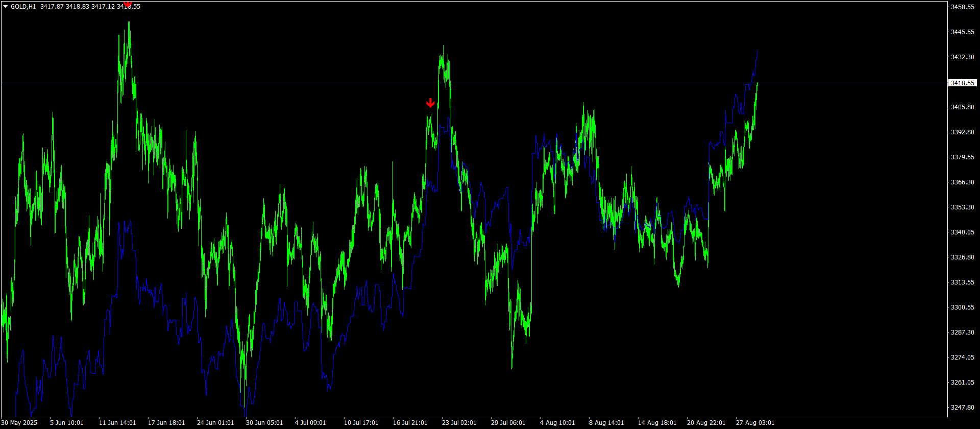The image size is (980, 429).
Task: Click the red down-arrow signal near 16 Jul
Action: coord(430,103)
